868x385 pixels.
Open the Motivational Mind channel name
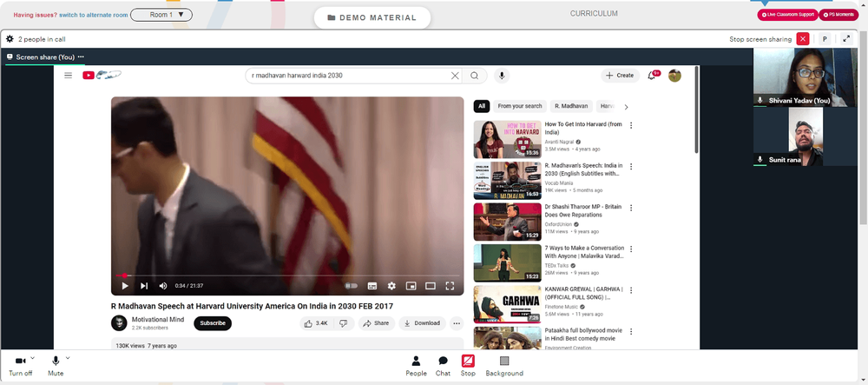[157, 320]
